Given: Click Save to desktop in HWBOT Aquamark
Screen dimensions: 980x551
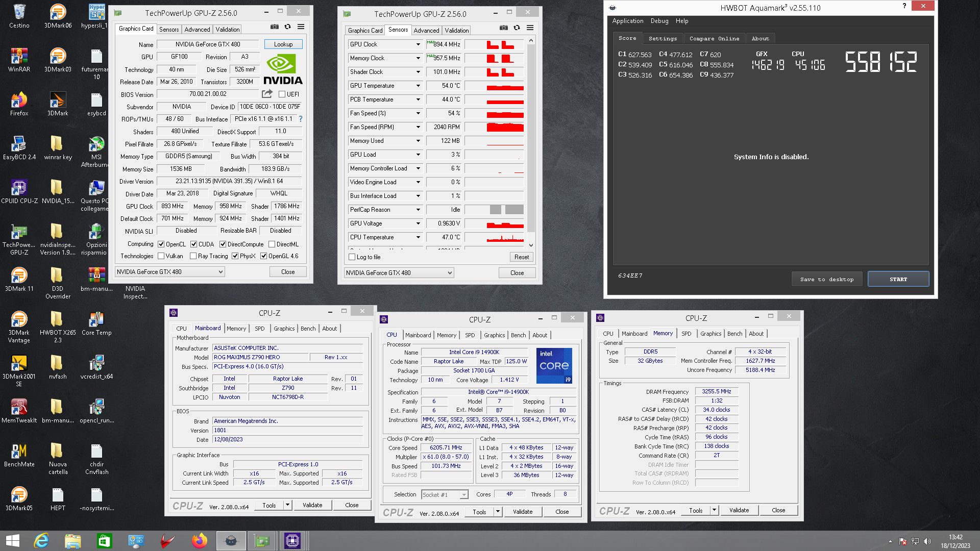Looking at the screenshot, I should click(827, 279).
